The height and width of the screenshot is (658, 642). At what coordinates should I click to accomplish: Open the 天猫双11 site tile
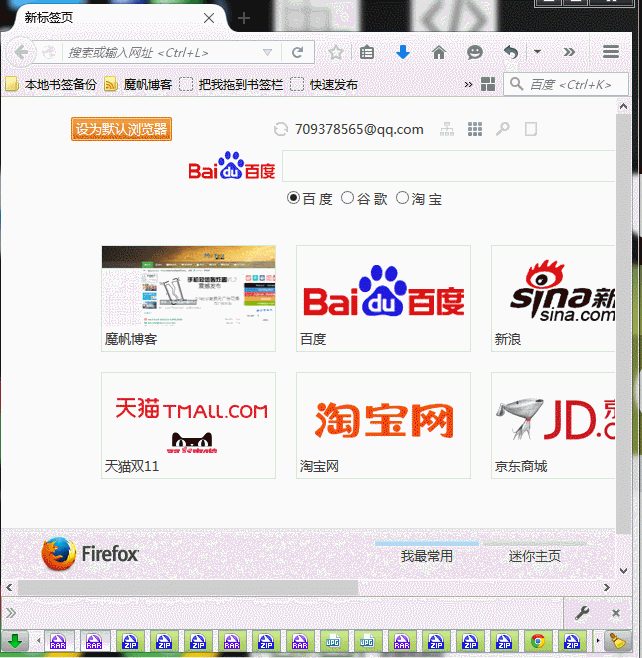[x=188, y=425]
